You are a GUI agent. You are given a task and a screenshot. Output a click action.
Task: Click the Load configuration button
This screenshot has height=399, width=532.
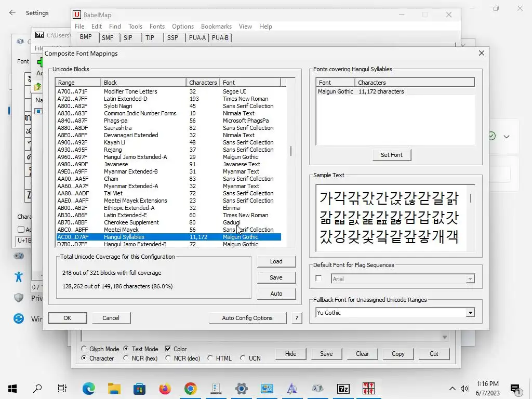tap(276, 261)
